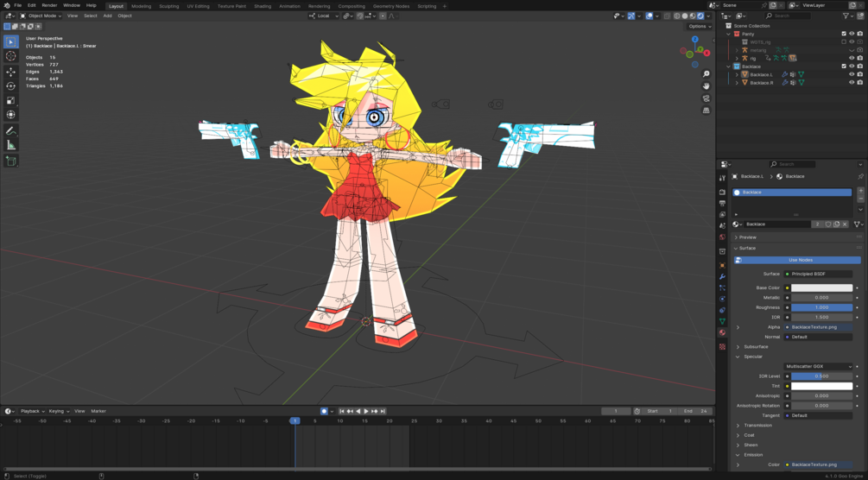This screenshot has height=480, width=868.
Task: Open the Render properties tab
Action: point(722,193)
